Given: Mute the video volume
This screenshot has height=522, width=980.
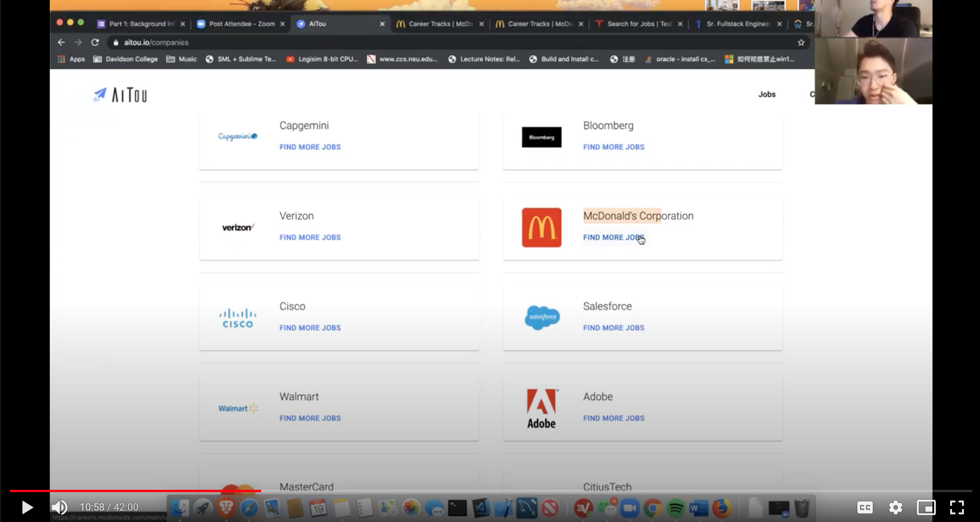Looking at the screenshot, I should 59,507.
